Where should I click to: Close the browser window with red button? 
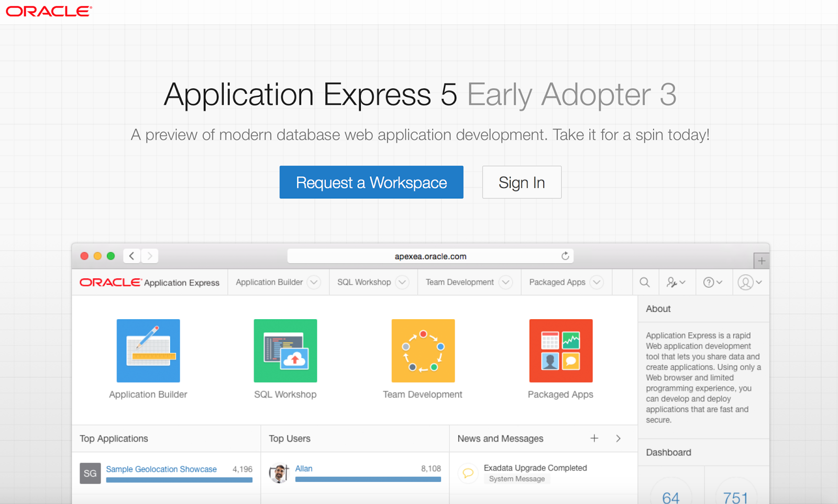[x=84, y=256]
